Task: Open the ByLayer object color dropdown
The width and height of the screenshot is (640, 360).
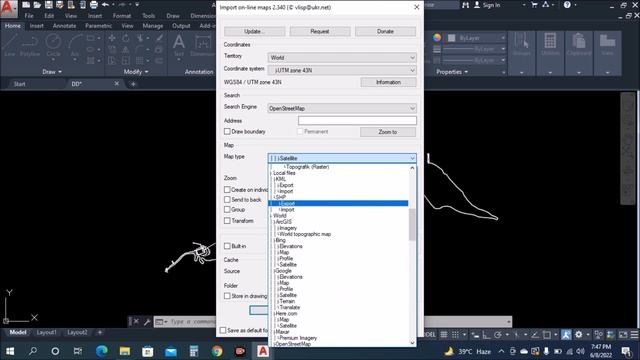Action: click(477, 38)
